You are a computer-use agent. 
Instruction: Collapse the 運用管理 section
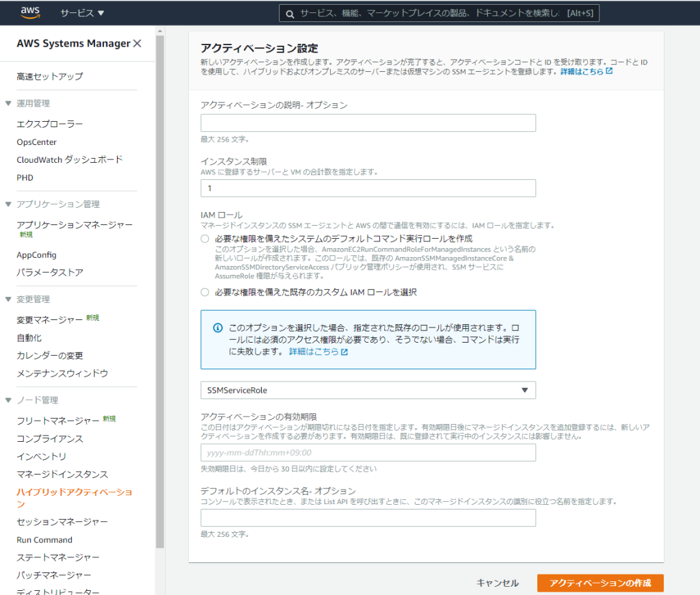8,103
